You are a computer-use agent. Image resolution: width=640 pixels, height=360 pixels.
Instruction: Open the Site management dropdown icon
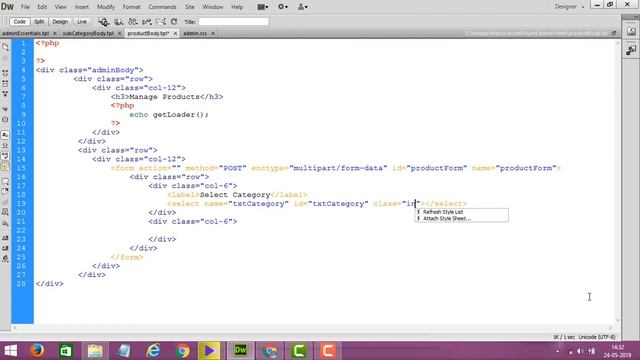(x=302, y=7)
